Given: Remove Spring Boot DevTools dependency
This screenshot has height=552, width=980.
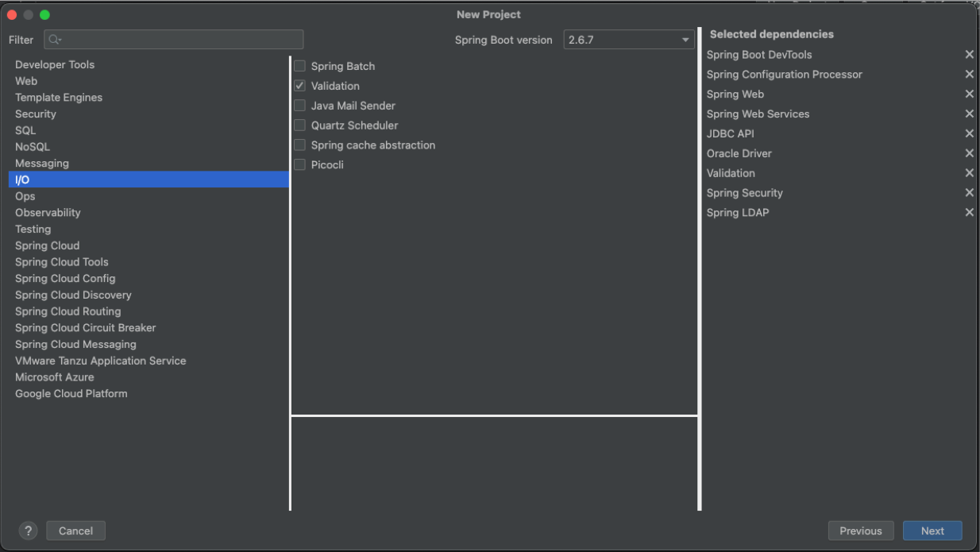Looking at the screenshot, I should [969, 54].
